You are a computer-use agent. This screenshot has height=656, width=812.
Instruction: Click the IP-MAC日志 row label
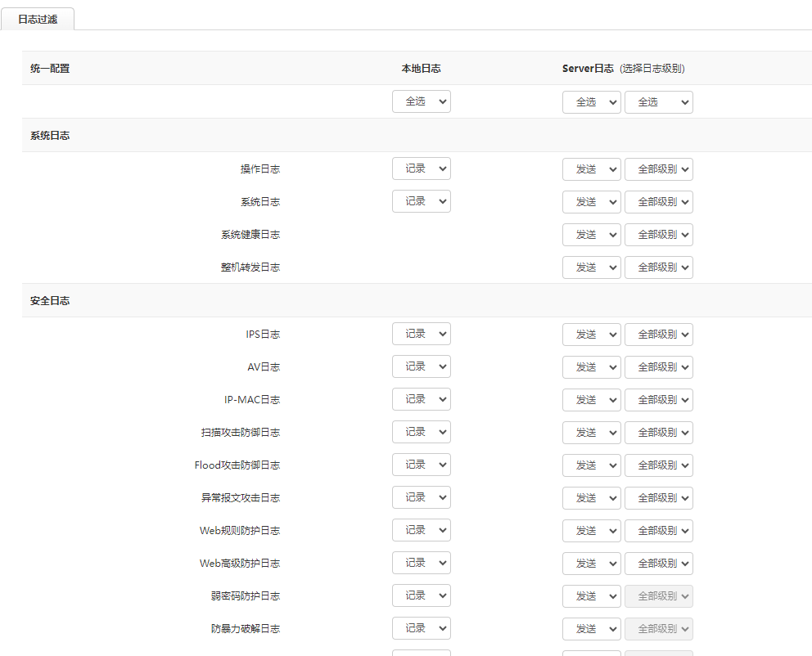251,399
